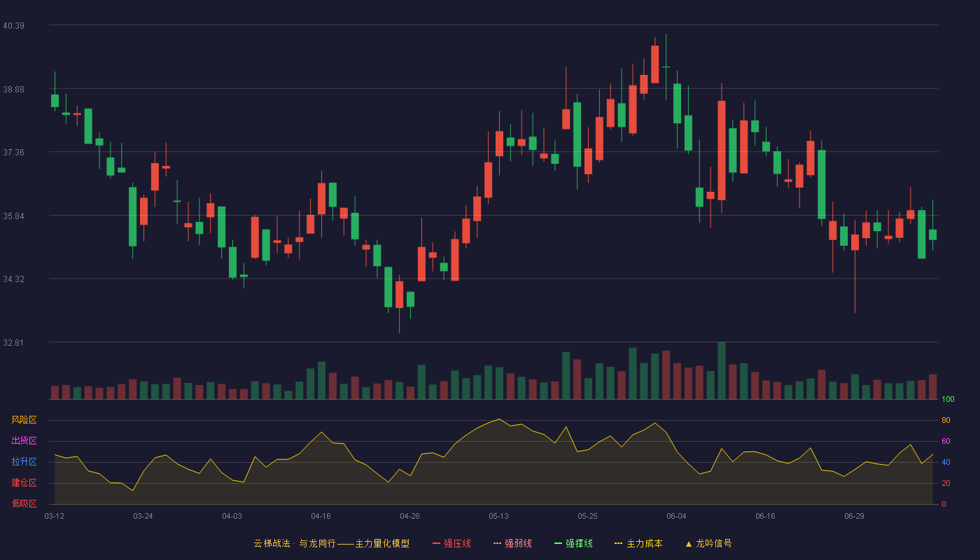This screenshot has width=980, height=560.
Task: Select the 出货区 zone label
Action: click(24, 441)
